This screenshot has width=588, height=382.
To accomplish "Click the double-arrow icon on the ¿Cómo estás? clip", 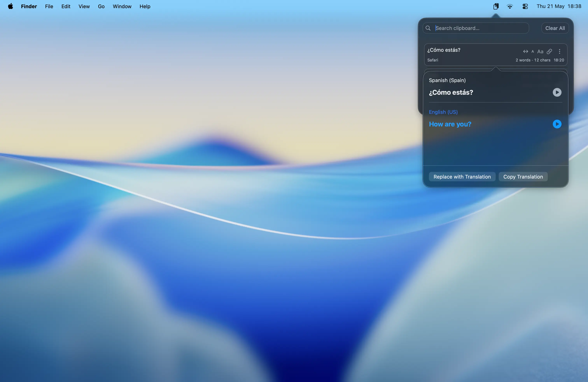I will (526, 51).
